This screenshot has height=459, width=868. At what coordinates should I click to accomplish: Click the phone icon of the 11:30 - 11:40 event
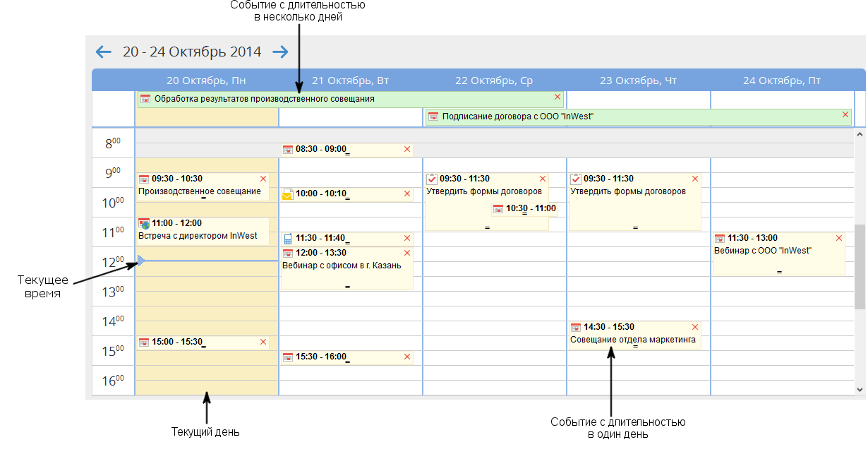coord(287,239)
